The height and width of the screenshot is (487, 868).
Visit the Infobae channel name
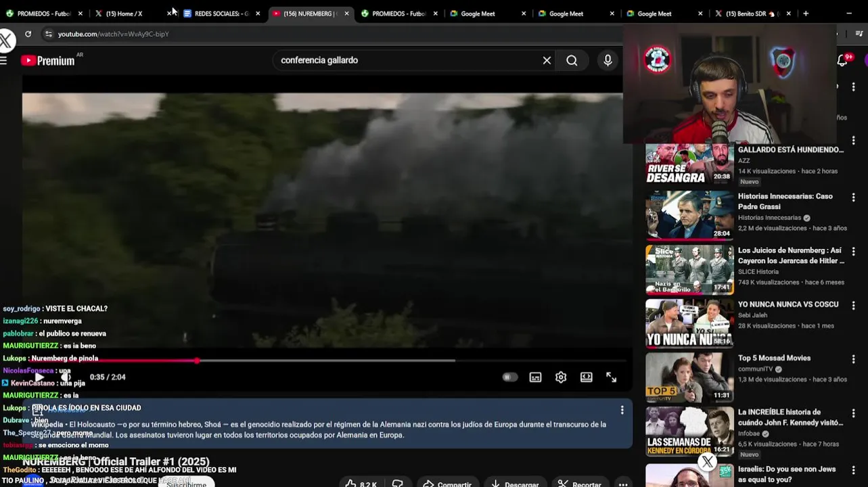point(749,434)
